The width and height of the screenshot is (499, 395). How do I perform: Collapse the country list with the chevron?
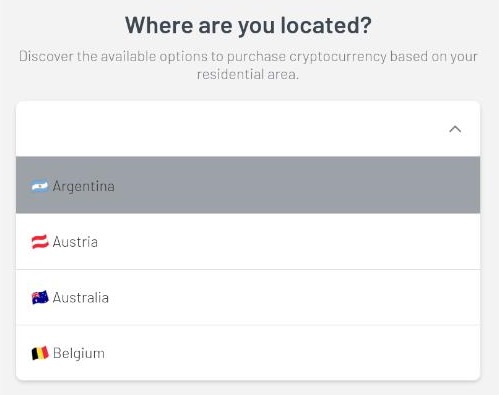point(455,129)
